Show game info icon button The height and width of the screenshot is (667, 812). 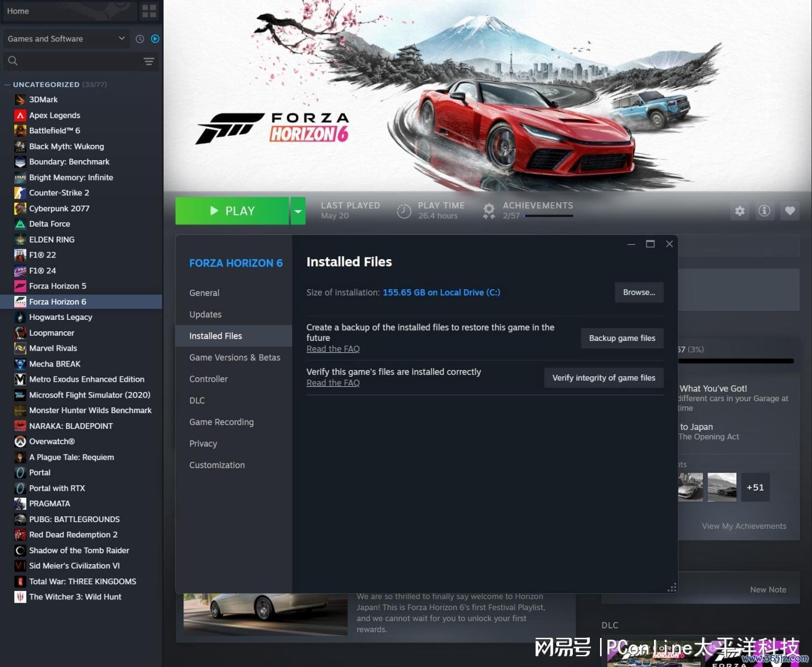coord(764,211)
